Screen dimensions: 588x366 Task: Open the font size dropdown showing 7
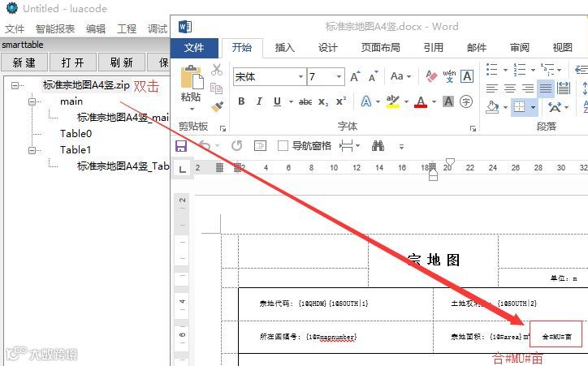[339, 77]
